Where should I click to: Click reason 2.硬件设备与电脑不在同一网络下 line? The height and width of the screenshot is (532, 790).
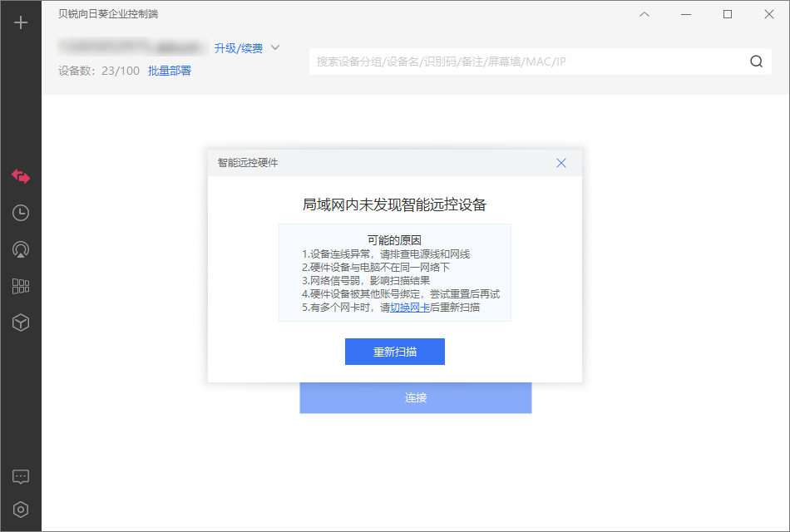tap(376, 267)
